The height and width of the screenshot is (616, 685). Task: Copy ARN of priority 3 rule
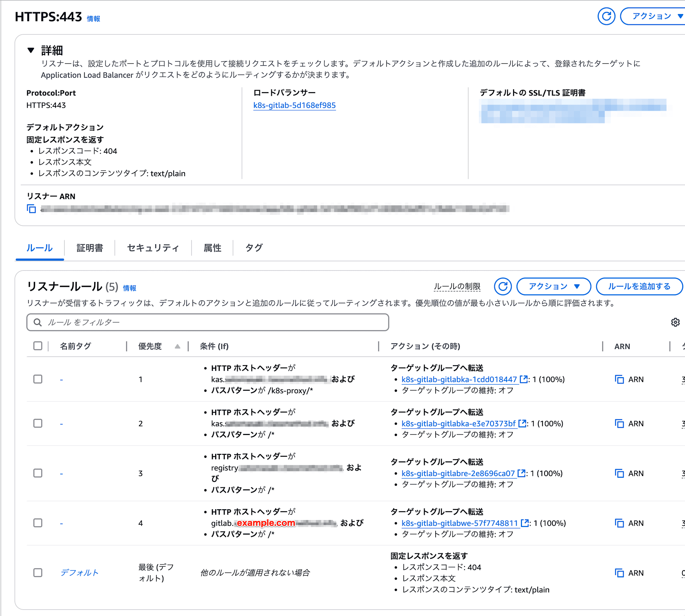pyautogui.click(x=619, y=473)
